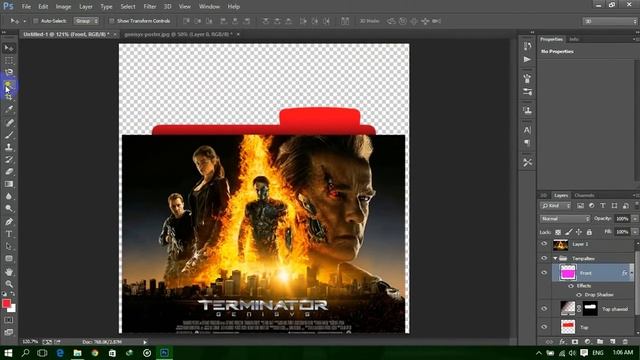Select the Crop tool

pos(9,97)
